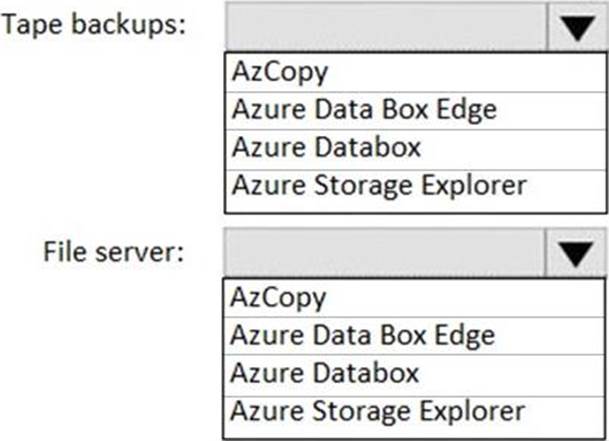Click the black triangle beside Tape backups
Viewport: 609px width, 441px height.
[578, 28]
